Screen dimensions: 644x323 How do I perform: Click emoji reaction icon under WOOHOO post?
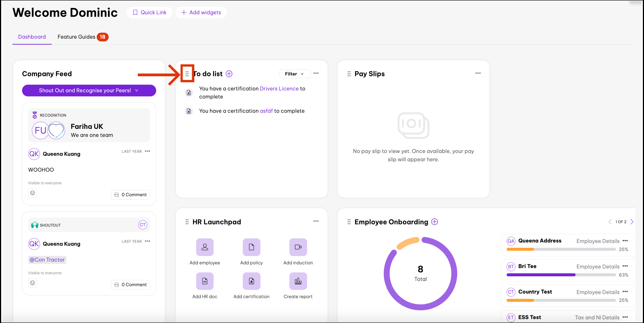33,193
